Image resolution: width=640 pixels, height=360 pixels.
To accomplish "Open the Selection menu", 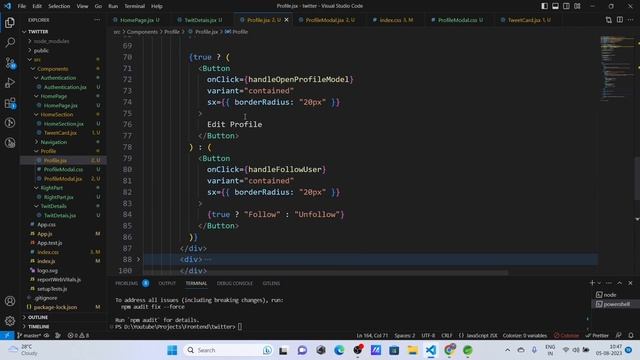I will tap(59, 6).
